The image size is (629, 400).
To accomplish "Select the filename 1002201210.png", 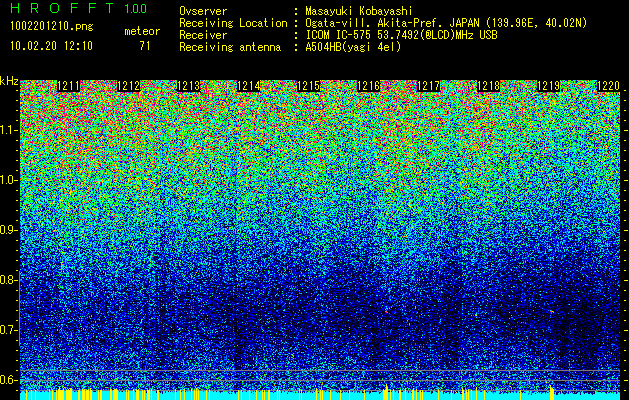I will point(52,26).
